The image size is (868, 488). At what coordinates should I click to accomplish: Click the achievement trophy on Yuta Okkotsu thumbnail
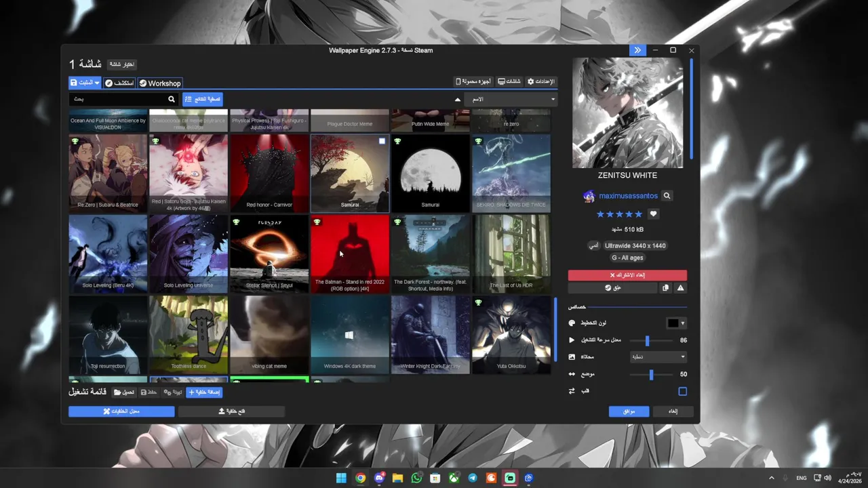click(x=478, y=302)
